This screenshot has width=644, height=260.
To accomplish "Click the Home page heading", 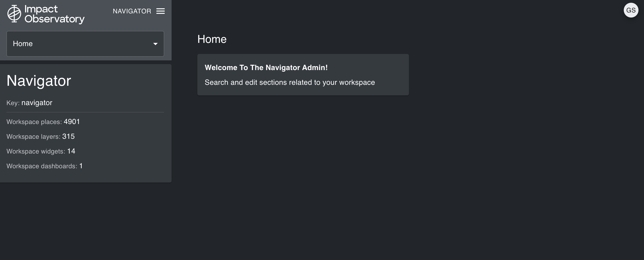I will pos(212,39).
